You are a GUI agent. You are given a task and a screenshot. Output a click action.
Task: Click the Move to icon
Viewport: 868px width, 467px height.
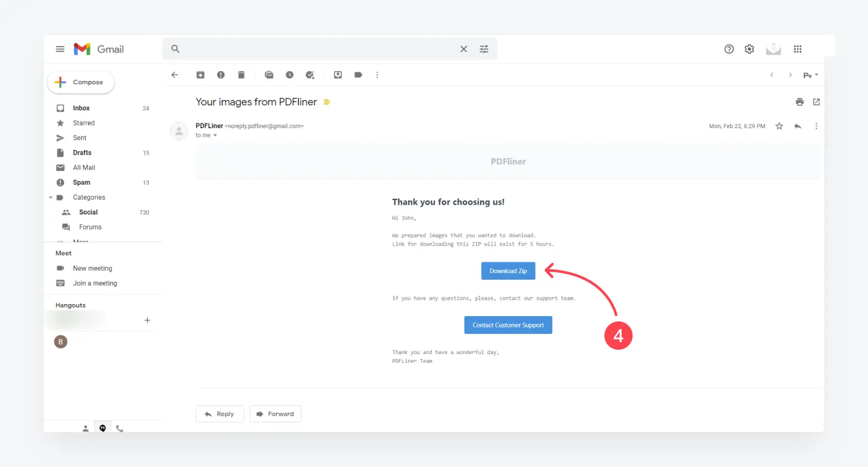338,75
